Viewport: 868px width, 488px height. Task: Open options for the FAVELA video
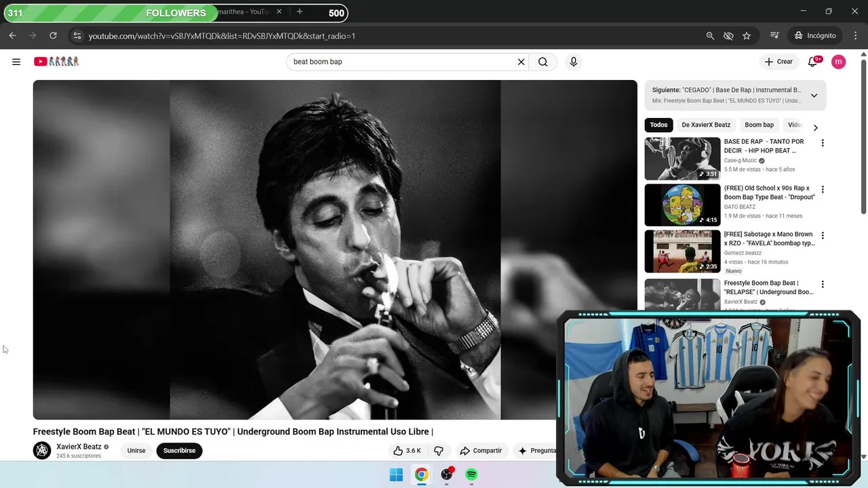[x=823, y=235]
